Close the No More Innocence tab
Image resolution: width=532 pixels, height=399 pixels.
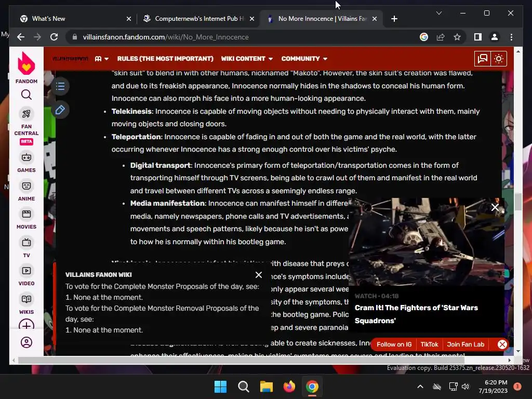pyautogui.click(x=375, y=19)
